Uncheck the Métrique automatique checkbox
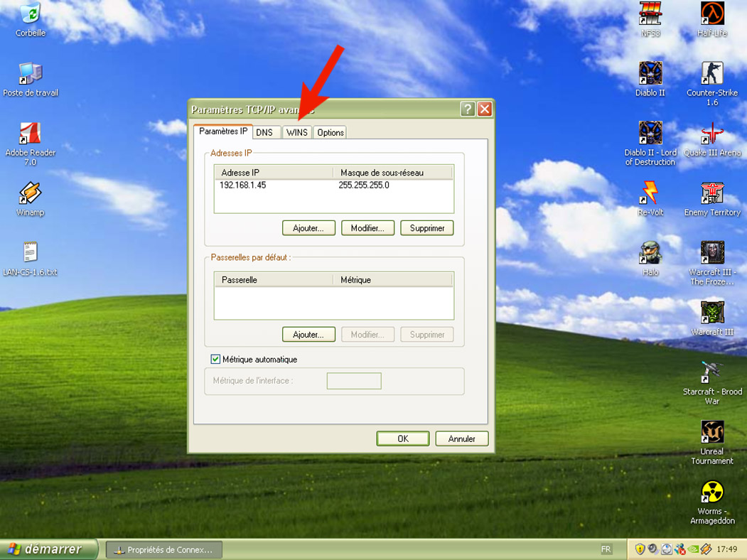This screenshot has width=747, height=560. click(216, 360)
